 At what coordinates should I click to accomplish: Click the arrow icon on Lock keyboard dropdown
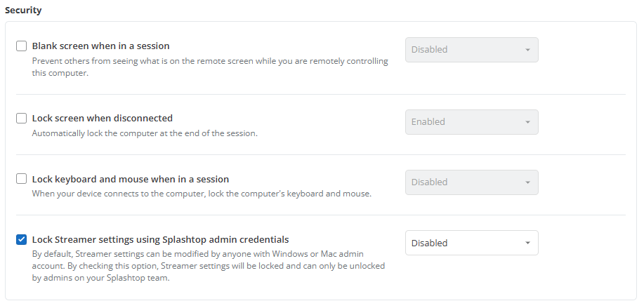point(527,182)
